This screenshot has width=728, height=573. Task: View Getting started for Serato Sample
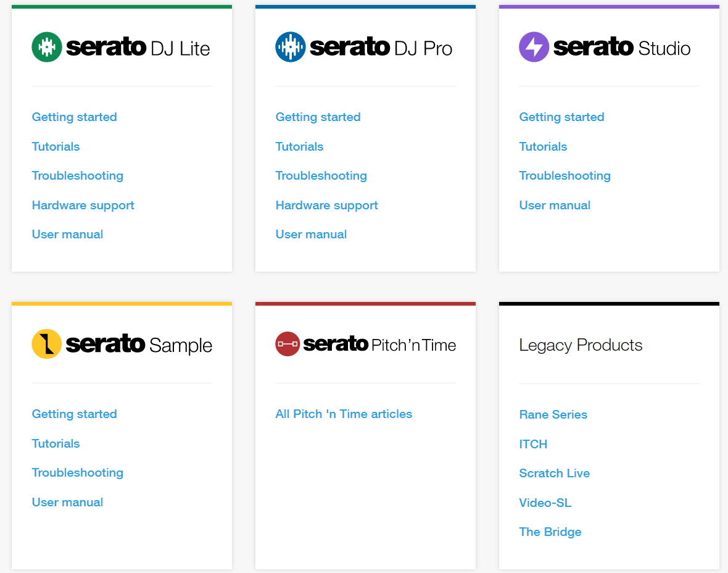click(74, 414)
